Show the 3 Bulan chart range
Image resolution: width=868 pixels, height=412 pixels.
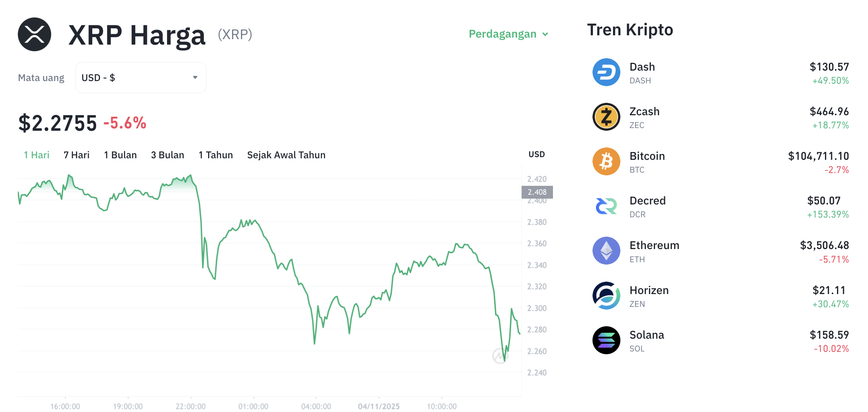pos(167,155)
